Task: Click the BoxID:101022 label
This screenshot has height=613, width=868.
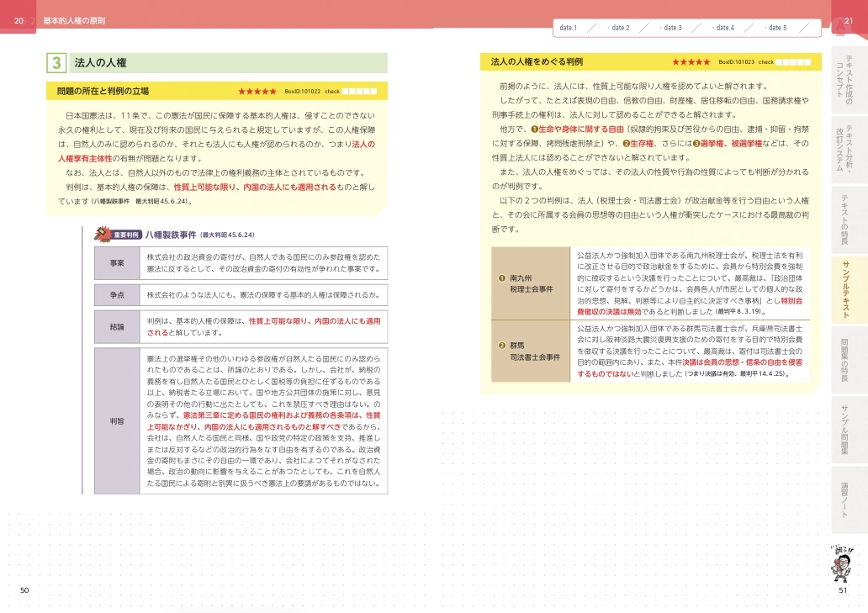Action: click(302, 92)
